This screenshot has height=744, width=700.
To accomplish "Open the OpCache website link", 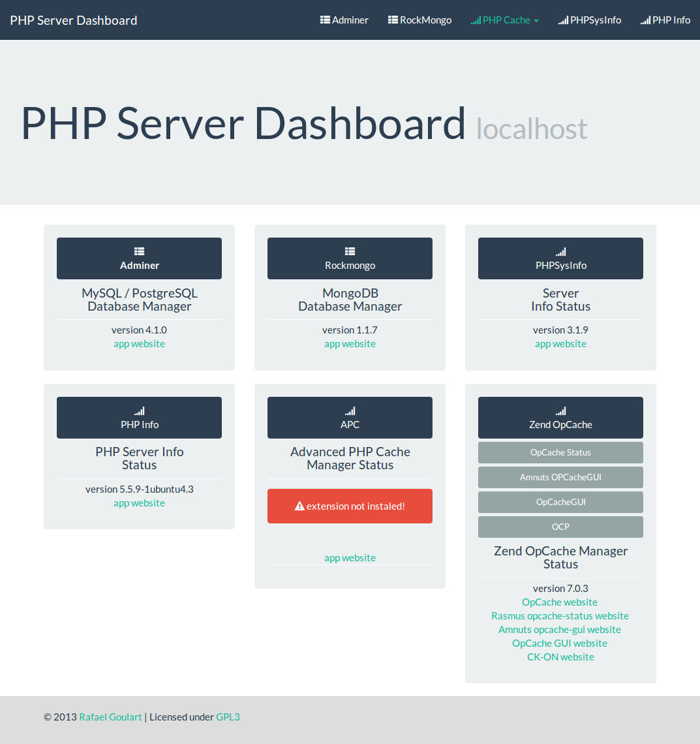I will click(560, 602).
